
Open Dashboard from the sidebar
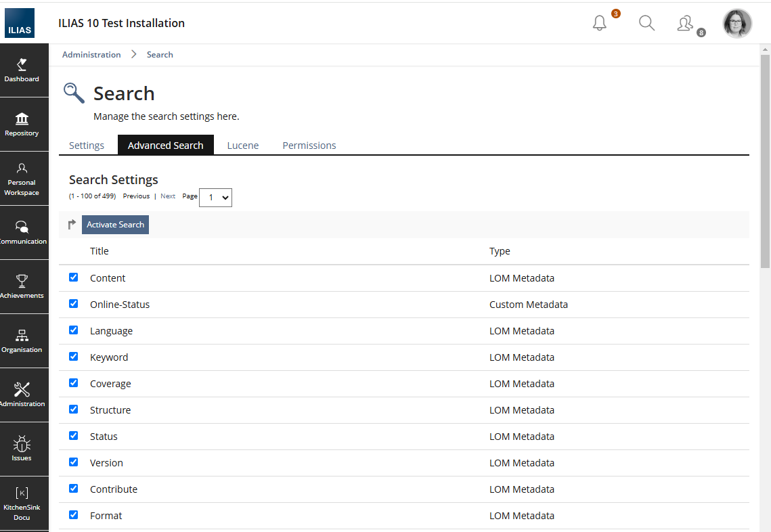(x=22, y=70)
